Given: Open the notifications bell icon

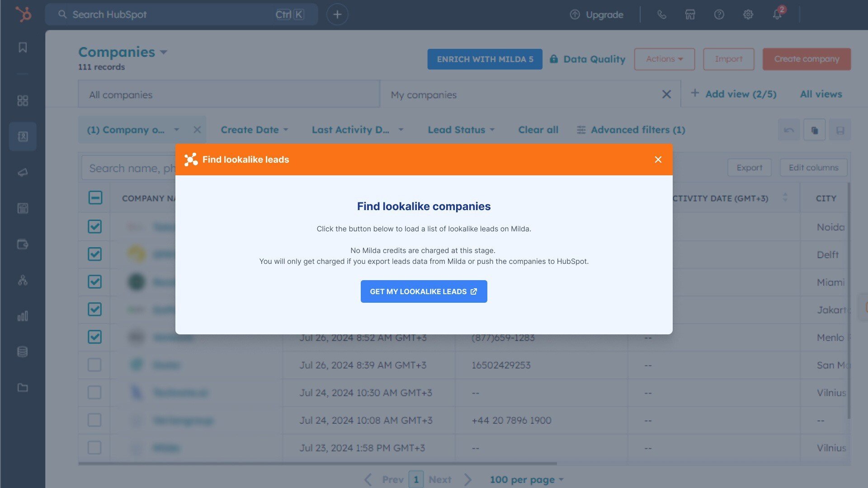Looking at the screenshot, I should [x=777, y=14].
